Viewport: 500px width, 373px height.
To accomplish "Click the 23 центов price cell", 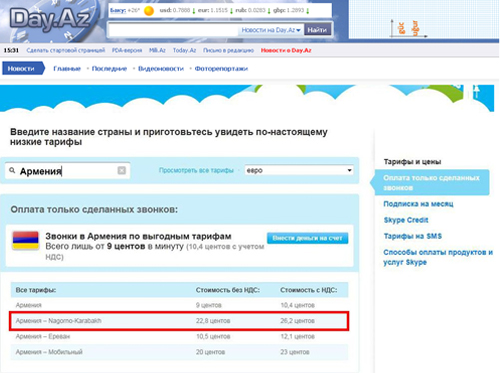I will (x=295, y=352).
